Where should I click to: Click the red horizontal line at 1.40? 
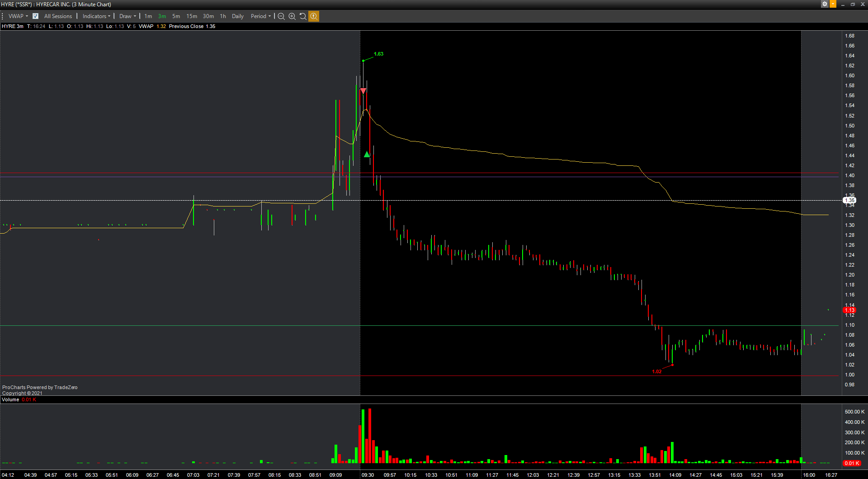click(419, 173)
